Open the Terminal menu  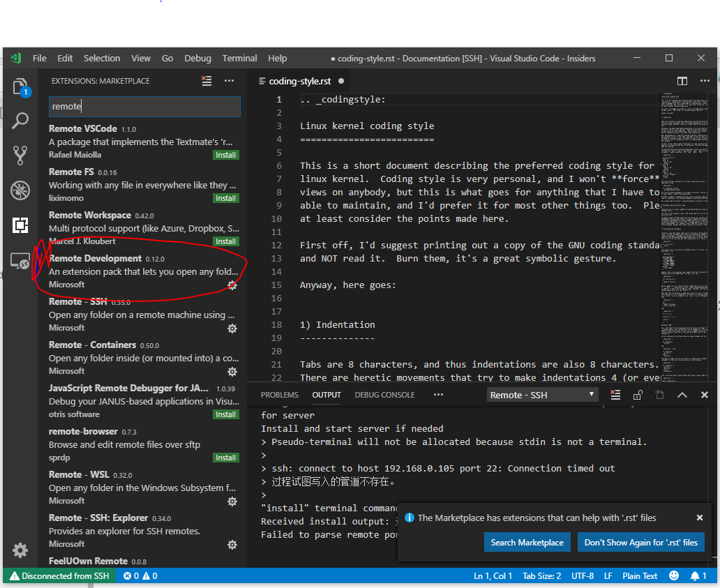click(239, 58)
